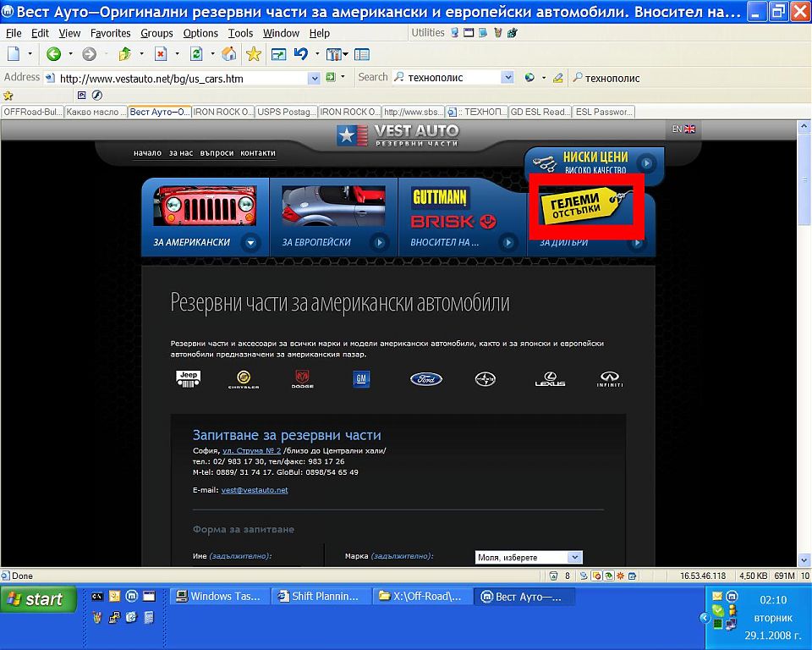Click the gray Forward arrow button
Image resolution: width=812 pixels, height=650 pixels.
tap(89, 54)
